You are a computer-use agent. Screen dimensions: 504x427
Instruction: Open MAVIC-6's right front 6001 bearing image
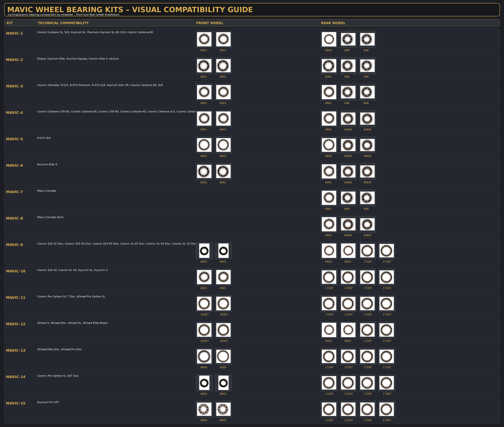223,171
